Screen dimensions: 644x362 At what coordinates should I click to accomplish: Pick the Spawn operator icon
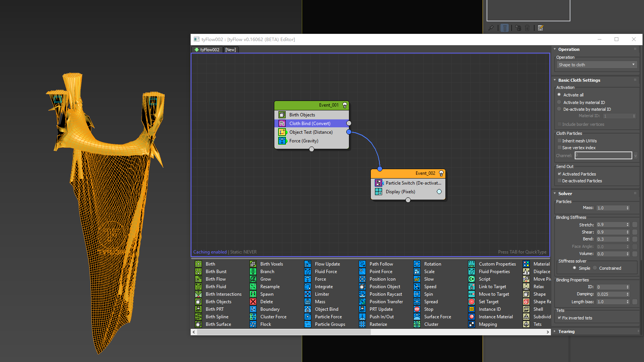(x=253, y=294)
